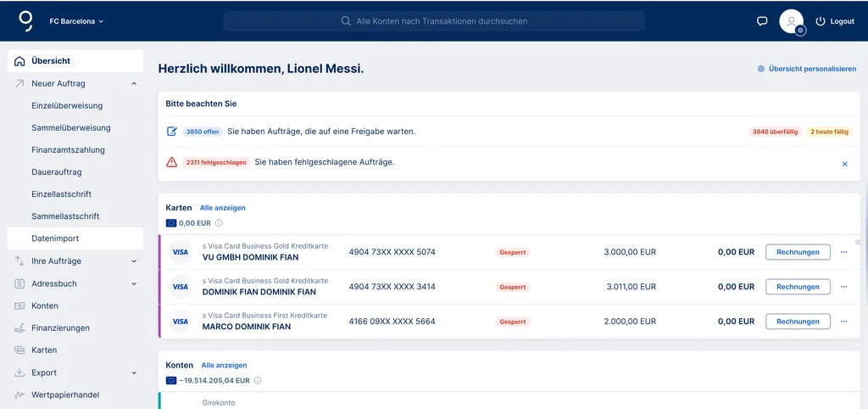Viewport: 868px width, 409px height.
Task: Open Einzelüberweisung in sidebar
Action: tap(67, 106)
